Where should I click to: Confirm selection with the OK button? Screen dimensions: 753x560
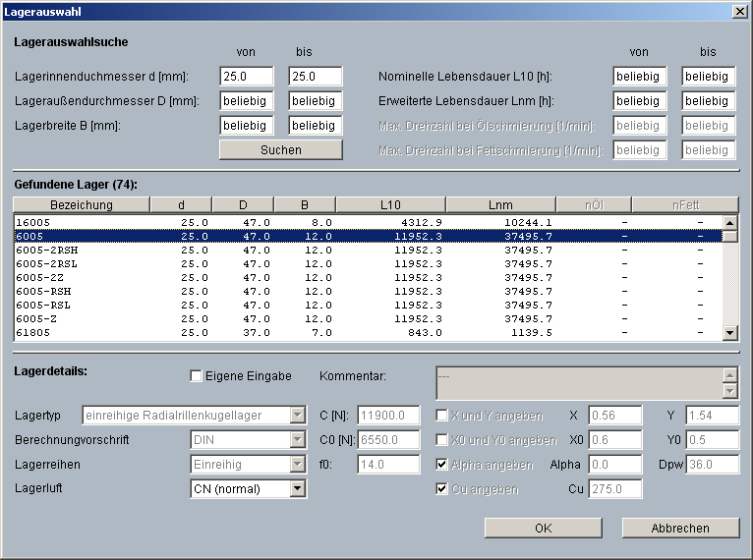coord(543,529)
